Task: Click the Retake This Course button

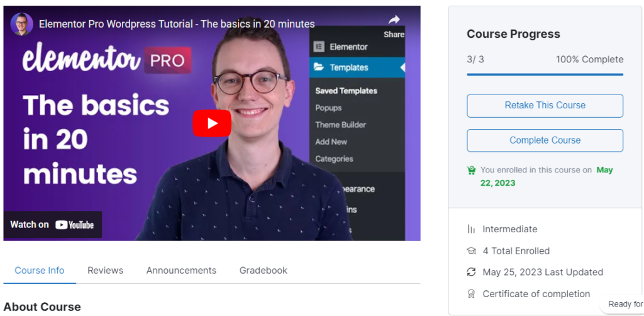Action: pos(545,106)
